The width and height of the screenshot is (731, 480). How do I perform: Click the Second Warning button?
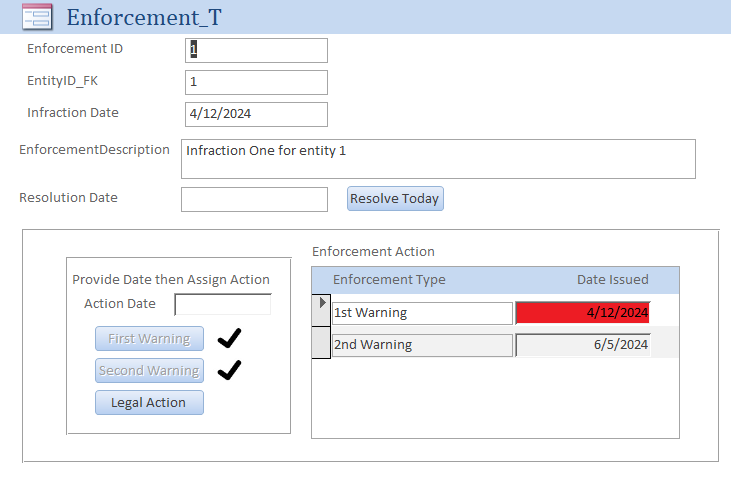pyautogui.click(x=149, y=371)
